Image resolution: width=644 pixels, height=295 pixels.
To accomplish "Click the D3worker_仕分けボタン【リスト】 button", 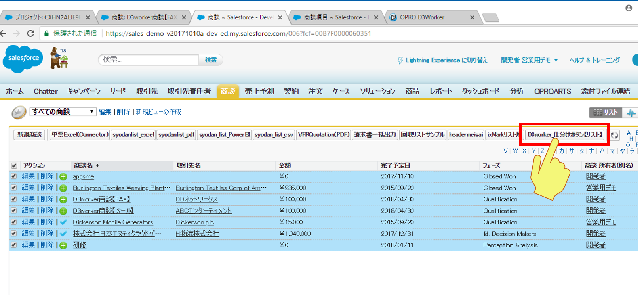I will (x=565, y=135).
